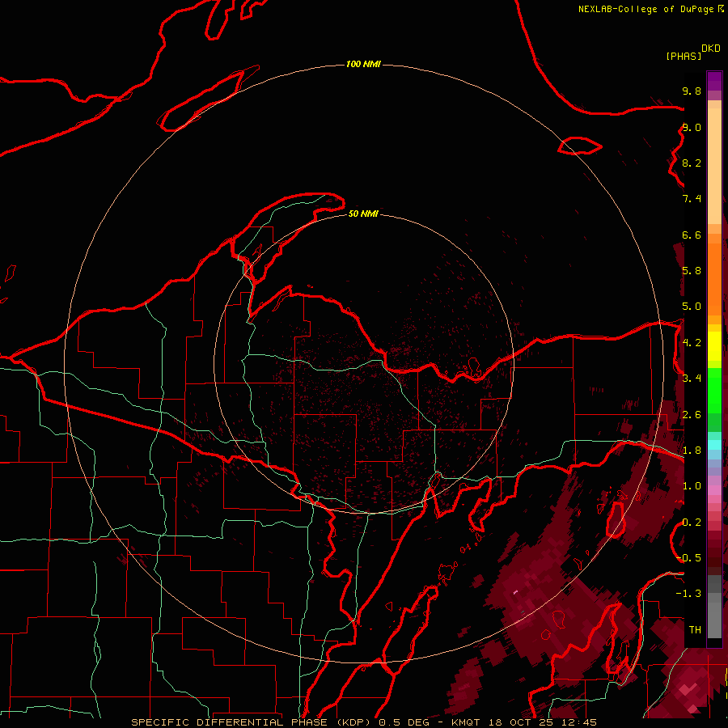The width and height of the screenshot is (728, 728).
Task: Click the 3.4 legend value
Action: click(x=692, y=379)
